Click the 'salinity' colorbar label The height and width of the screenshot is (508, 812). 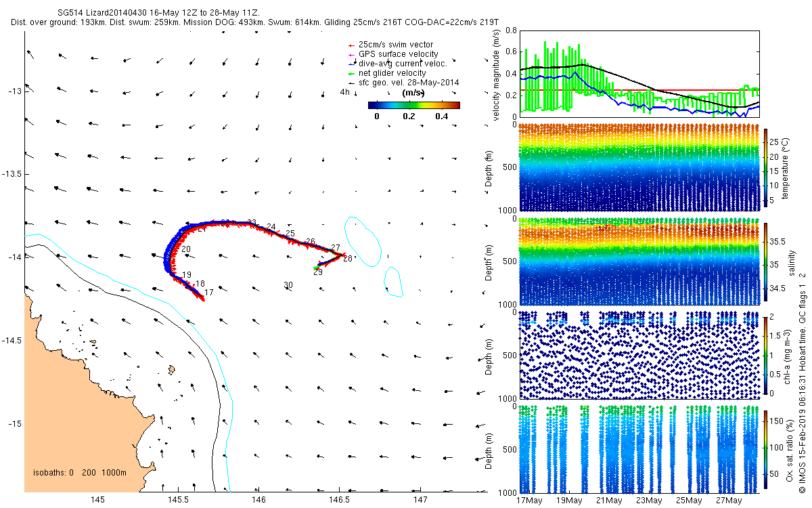click(x=792, y=261)
